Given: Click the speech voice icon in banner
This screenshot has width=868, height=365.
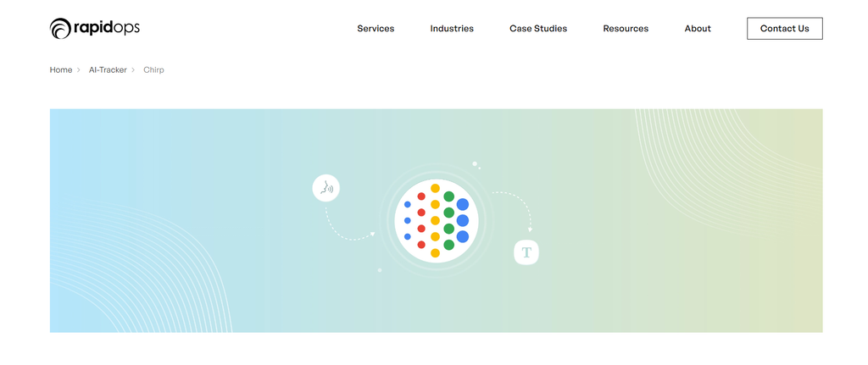Looking at the screenshot, I should 326,189.
